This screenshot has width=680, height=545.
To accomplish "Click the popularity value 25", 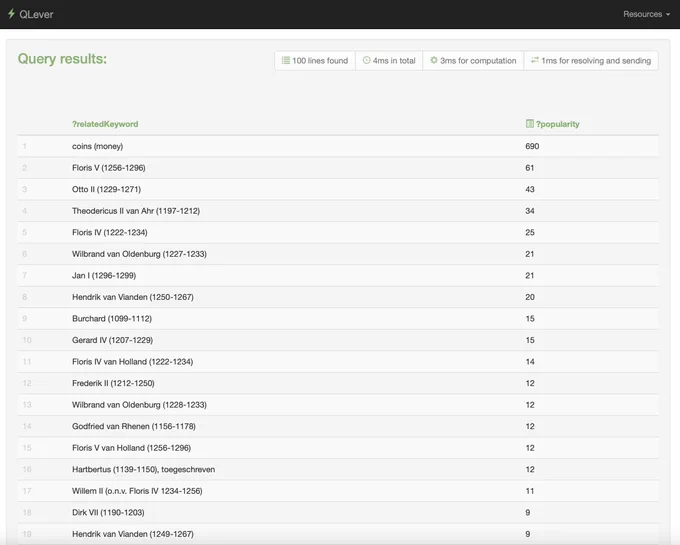I will coord(530,232).
